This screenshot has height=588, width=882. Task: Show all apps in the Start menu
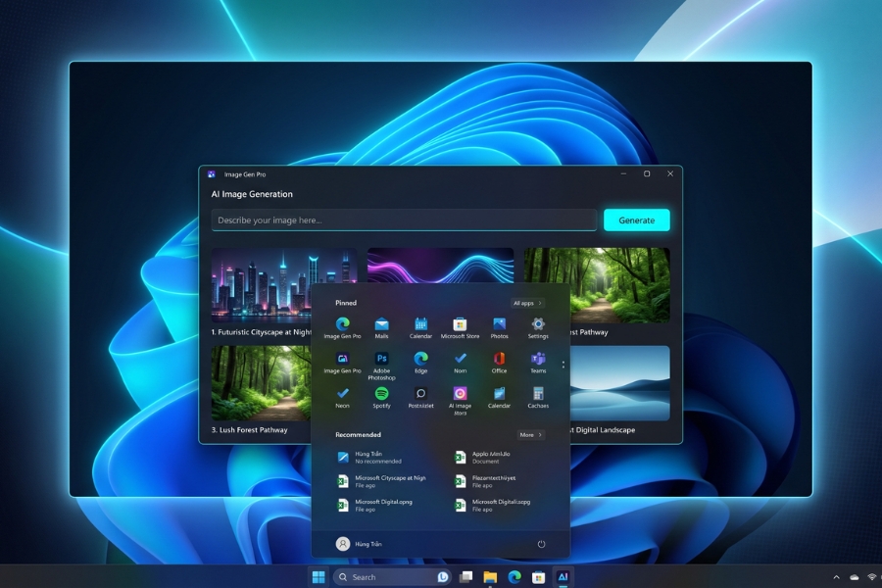tap(527, 303)
